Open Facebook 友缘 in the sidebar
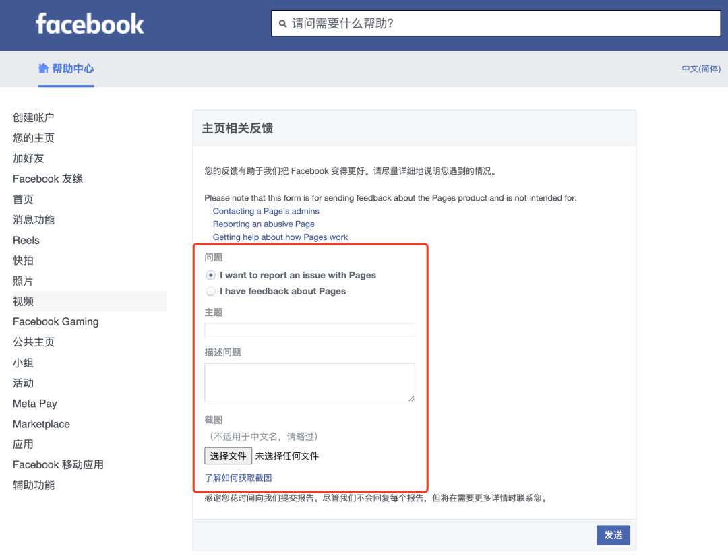Screen dimensions: 728x560 tap(48, 179)
